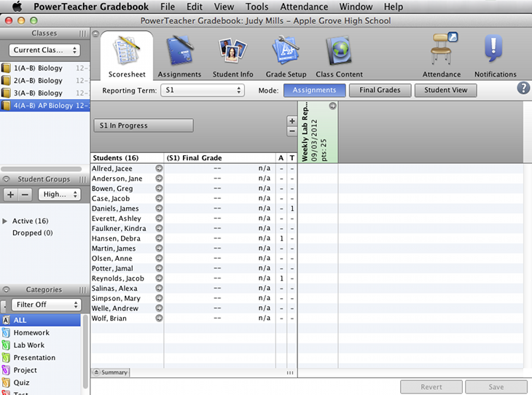
Task: Click arrow icon next to Hansen, Debra
Action: point(159,238)
